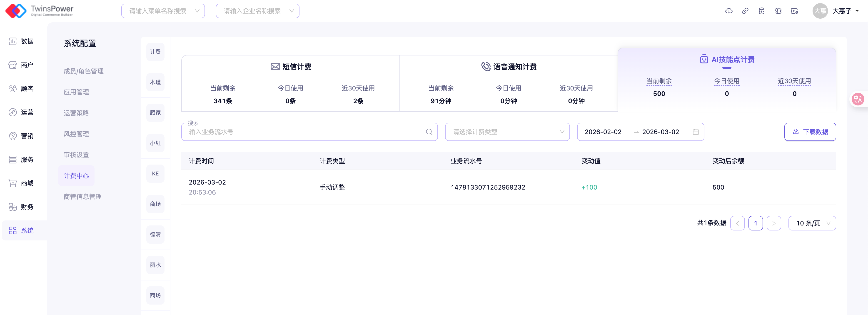Click the calendar icon in date range picker
This screenshot has height=315, width=868.
pos(696,132)
